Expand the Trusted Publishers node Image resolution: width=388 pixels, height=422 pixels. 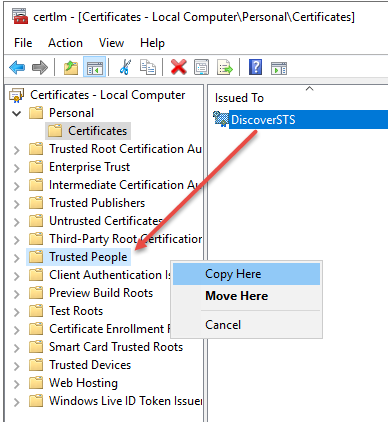point(16,203)
